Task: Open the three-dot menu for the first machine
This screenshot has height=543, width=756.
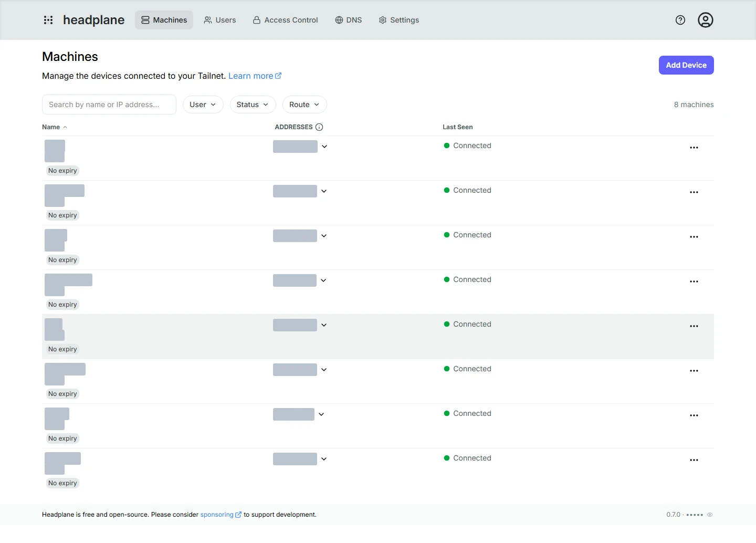Action: [694, 148]
